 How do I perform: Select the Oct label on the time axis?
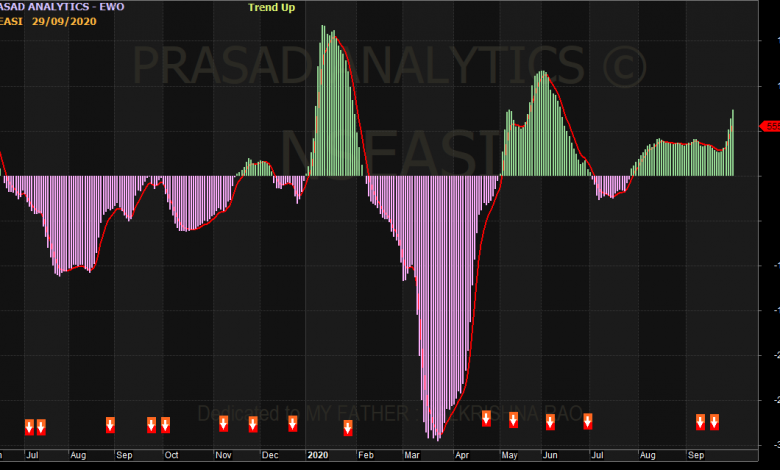point(172,455)
